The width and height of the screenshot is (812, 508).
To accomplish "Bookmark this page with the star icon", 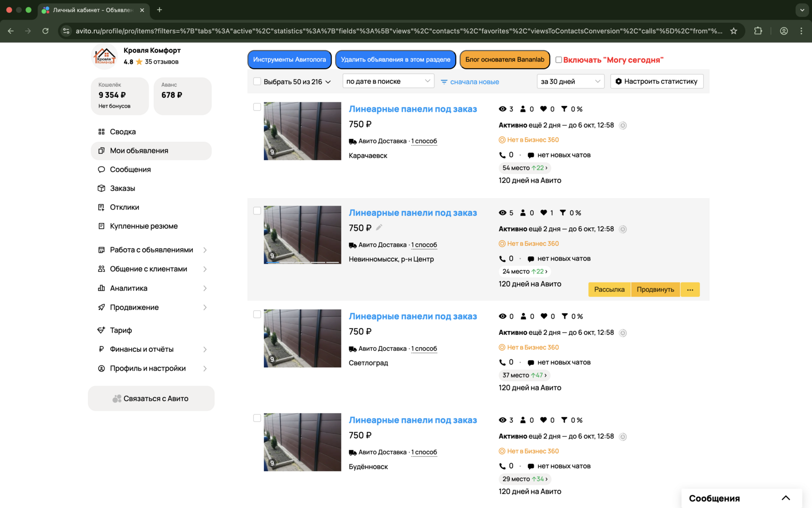I will tap(734, 31).
